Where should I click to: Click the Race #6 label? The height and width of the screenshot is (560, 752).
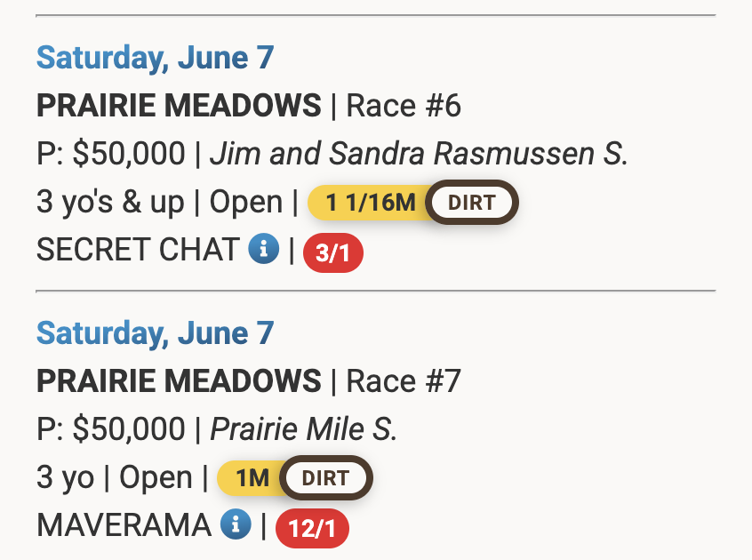click(x=403, y=107)
